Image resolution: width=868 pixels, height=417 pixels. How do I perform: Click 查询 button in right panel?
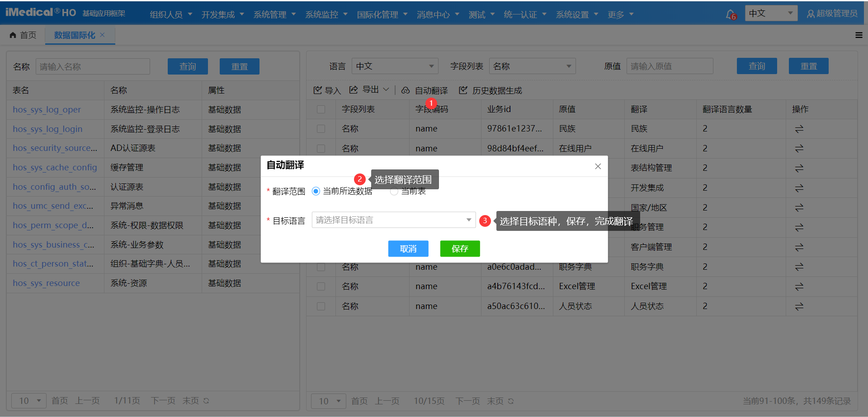coord(757,66)
